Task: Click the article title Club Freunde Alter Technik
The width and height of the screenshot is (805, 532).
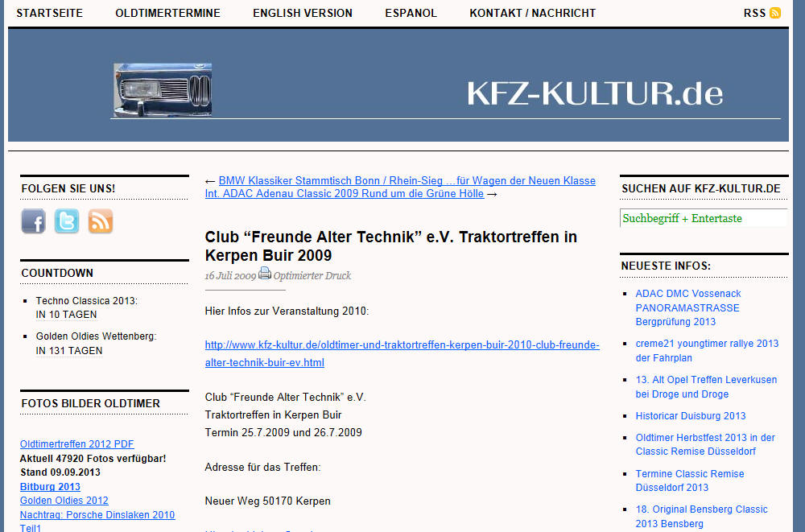Action: (390, 246)
